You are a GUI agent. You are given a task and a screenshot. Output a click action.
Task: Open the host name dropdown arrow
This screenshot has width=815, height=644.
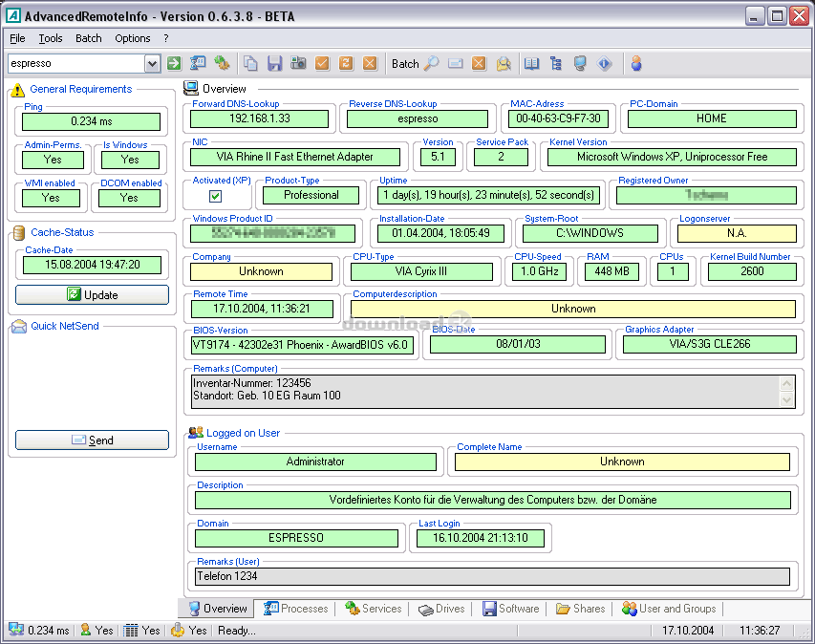pos(152,63)
